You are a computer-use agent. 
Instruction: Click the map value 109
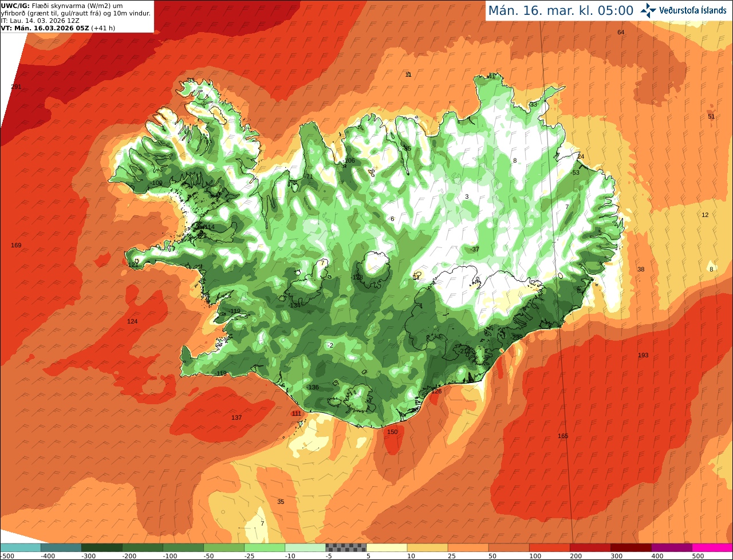click(157, 183)
